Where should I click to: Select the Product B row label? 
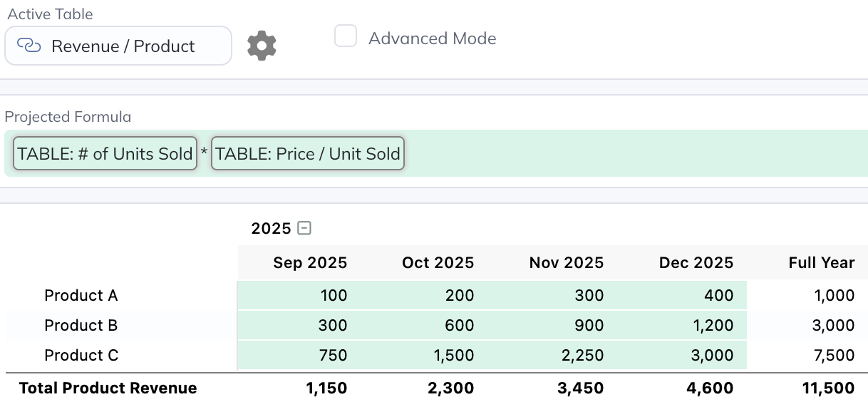click(81, 325)
